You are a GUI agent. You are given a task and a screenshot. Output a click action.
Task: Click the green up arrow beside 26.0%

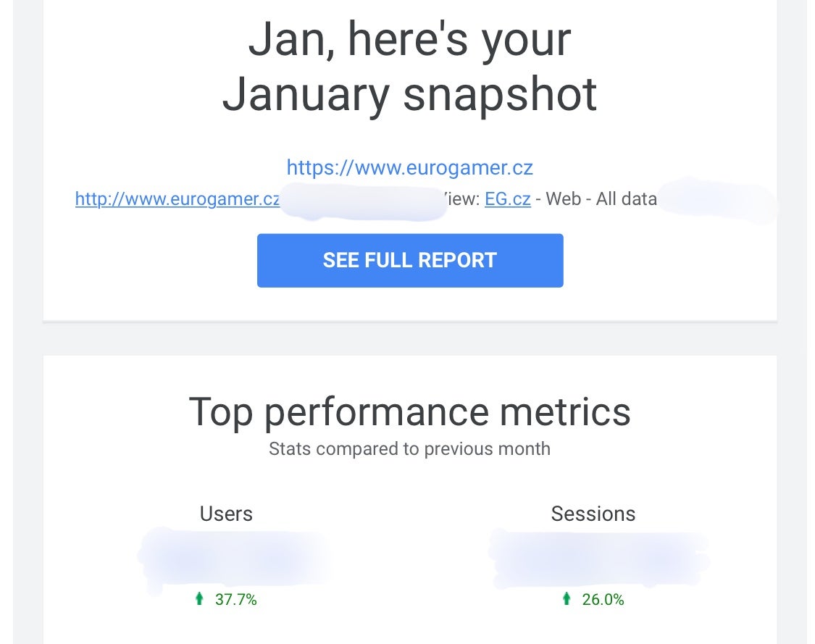pos(567,599)
